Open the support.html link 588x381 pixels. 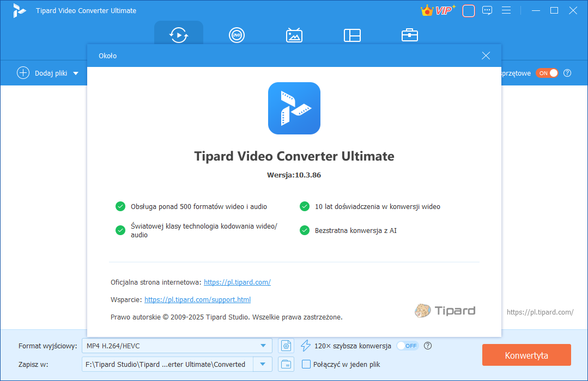pyautogui.click(x=197, y=300)
